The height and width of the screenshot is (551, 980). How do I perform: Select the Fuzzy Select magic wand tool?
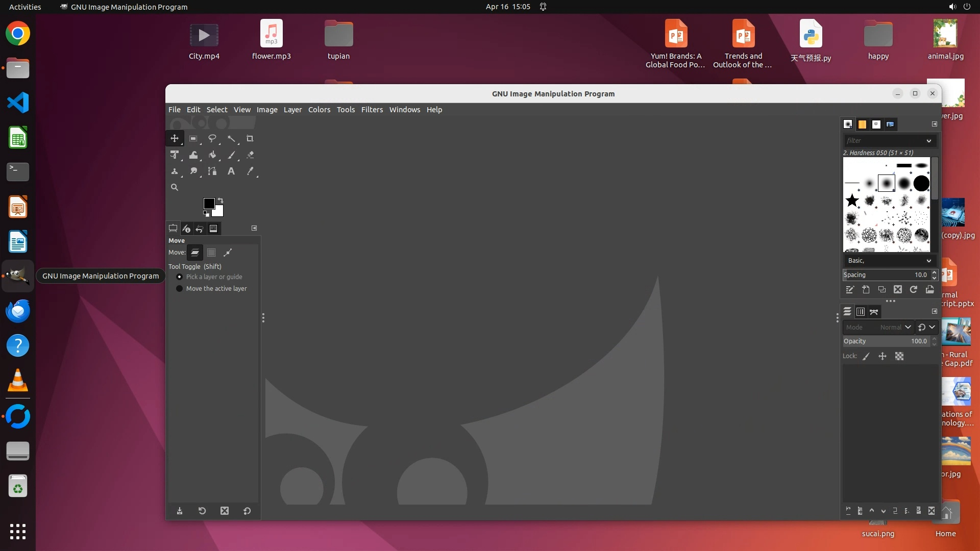[231, 139]
